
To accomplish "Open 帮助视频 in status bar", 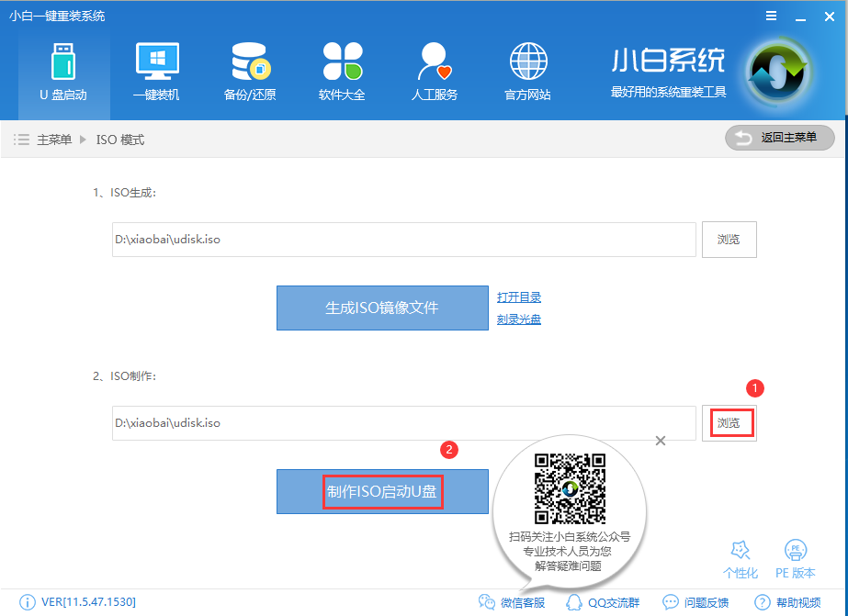I will point(787,602).
